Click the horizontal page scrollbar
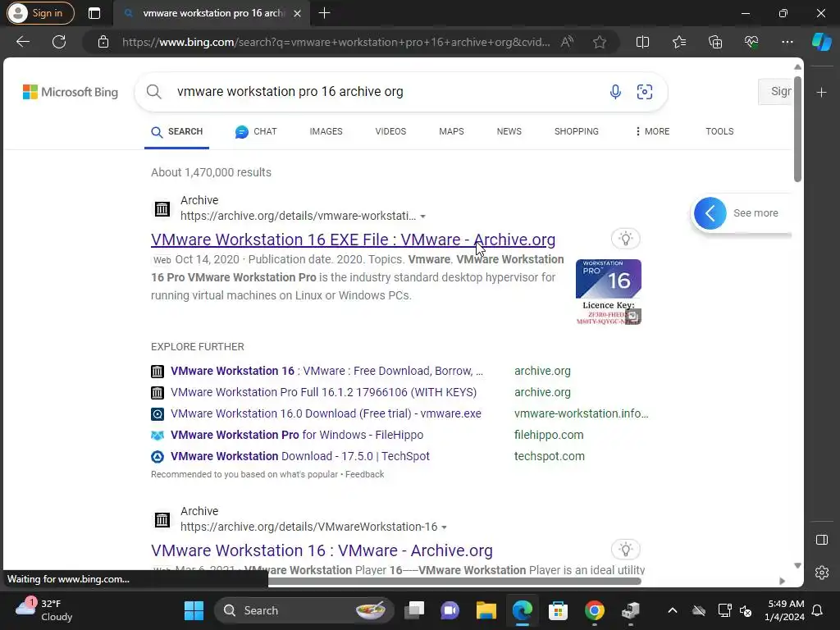 click(x=454, y=581)
